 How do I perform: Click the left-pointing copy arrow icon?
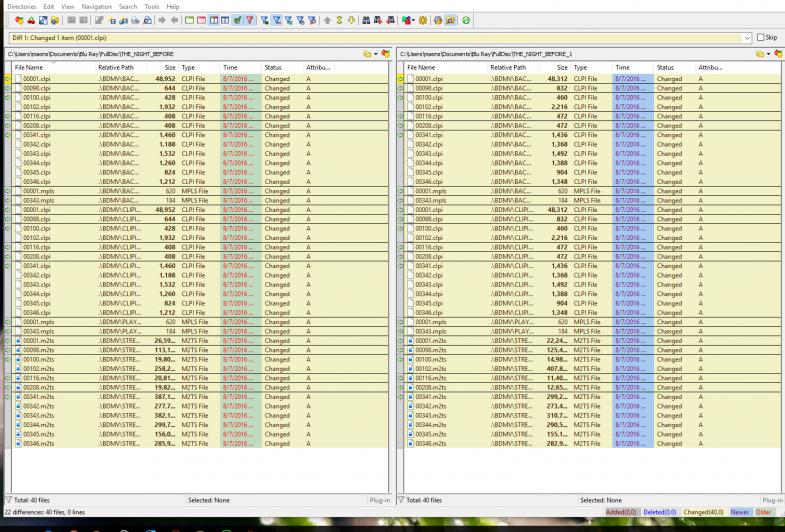174,21
